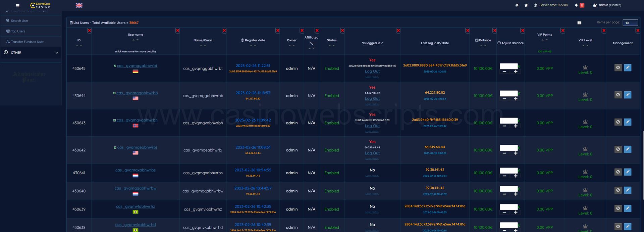Click the table layout grid icon
This screenshot has width=644, height=232.
[579, 23]
